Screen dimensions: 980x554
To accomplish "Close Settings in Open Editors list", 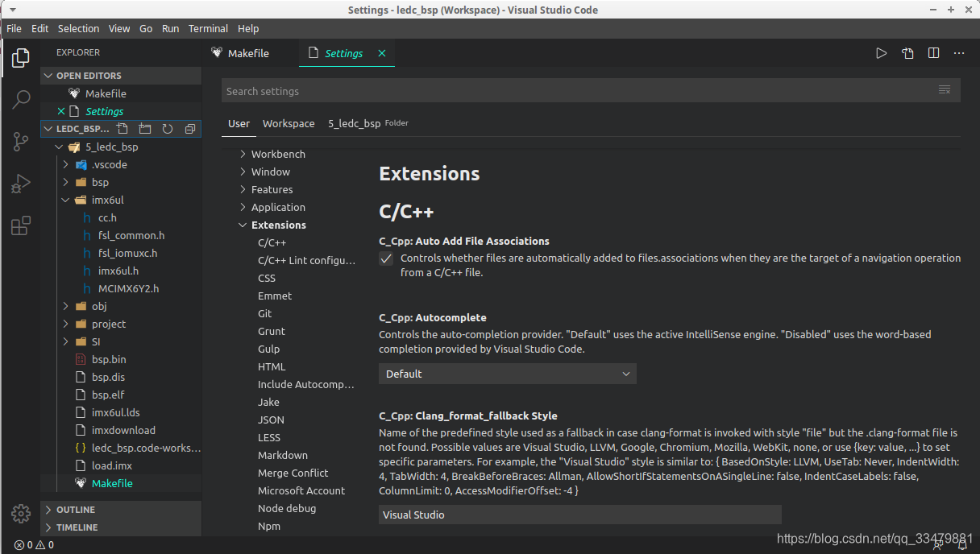I will pos(61,111).
